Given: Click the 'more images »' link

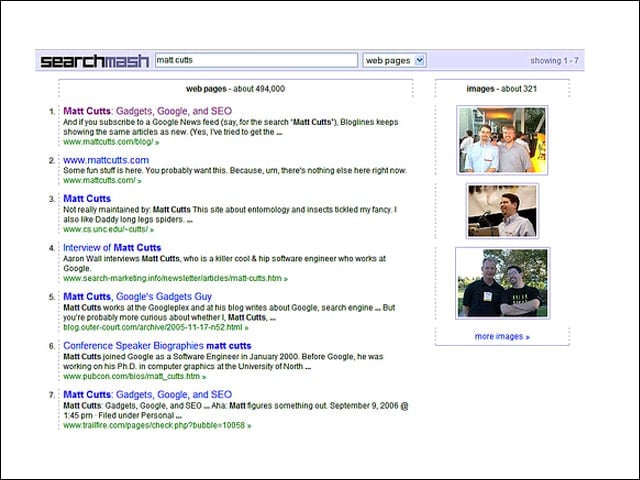Looking at the screenshot, I should pos(502,337).
